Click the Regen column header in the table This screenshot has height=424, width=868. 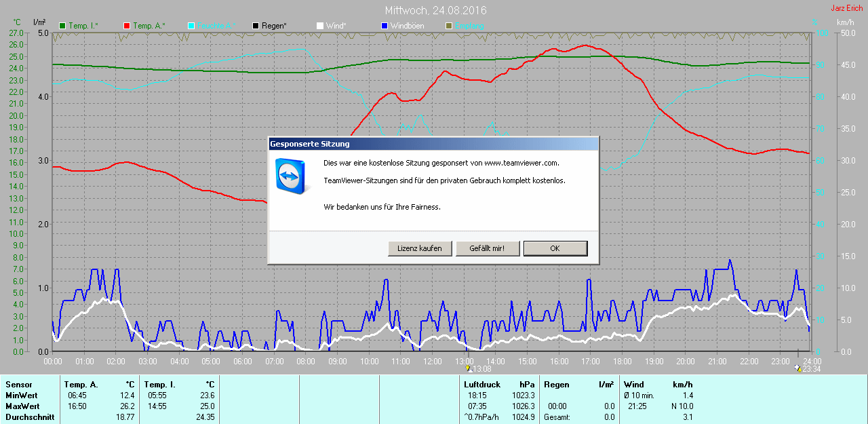tap(556, 385)
